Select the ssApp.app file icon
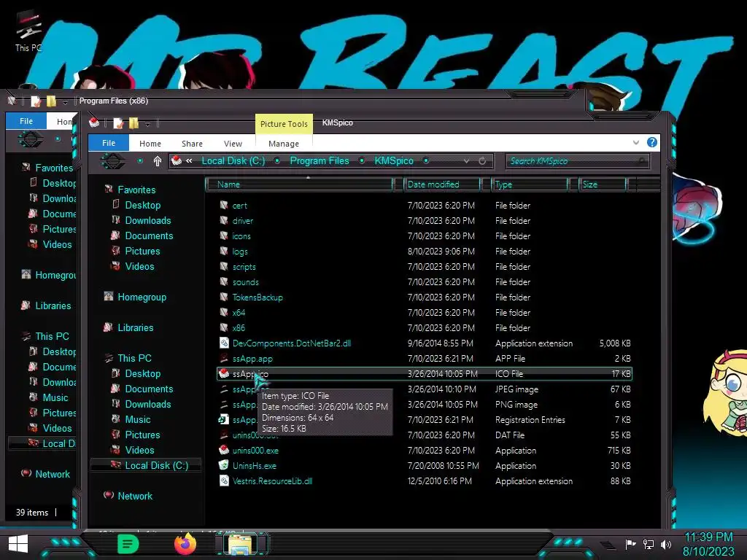The height and width of the screenshot is (560, 747). coord(224,358)
